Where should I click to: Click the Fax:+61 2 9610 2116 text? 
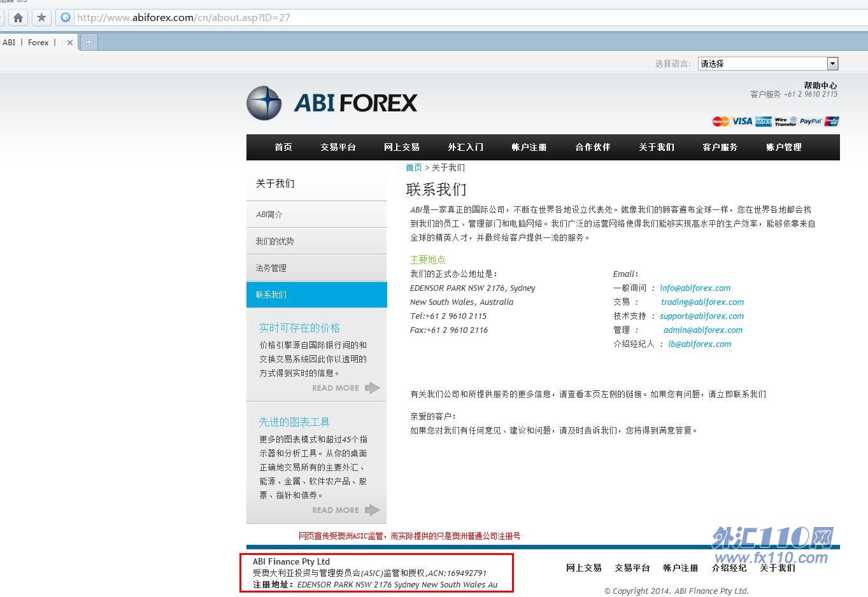click(x=449, y=330)
